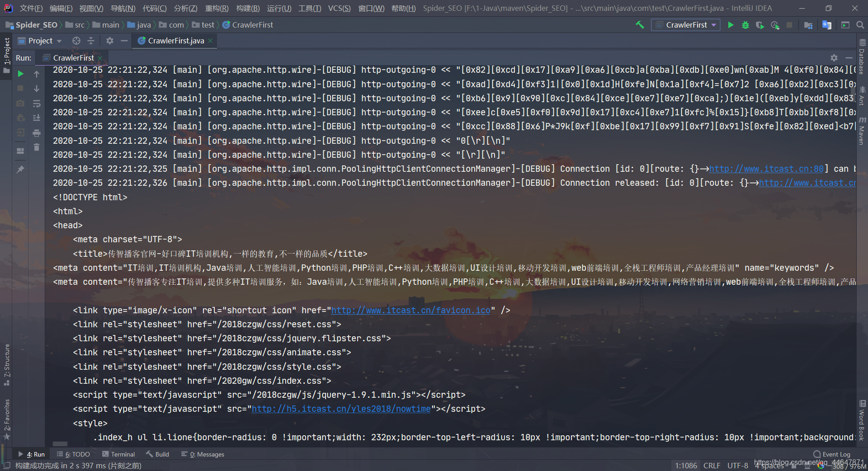
Task: Open the www.itcast.cn:80 link in log
Action: pyautogui.click(x=766, y=169)
